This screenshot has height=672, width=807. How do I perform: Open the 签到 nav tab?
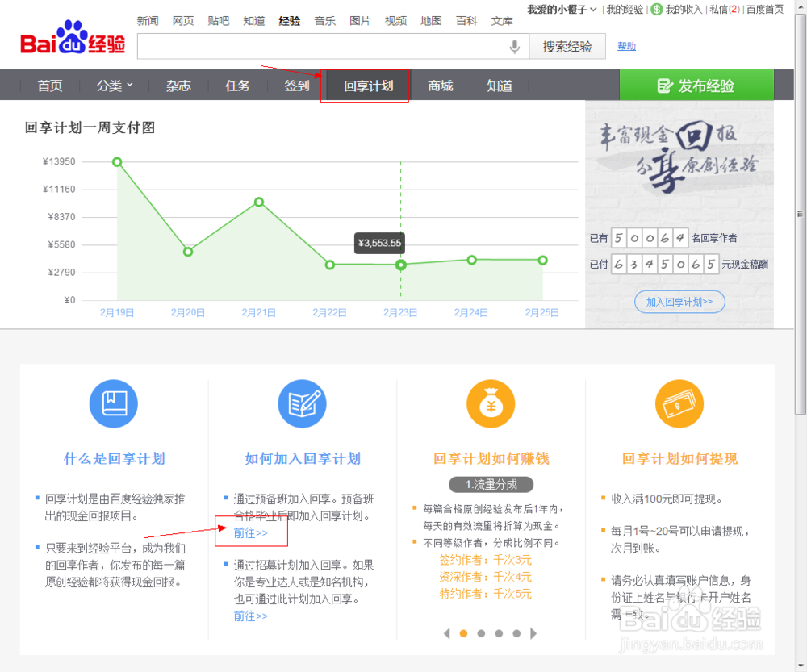pyautogui.click(x=297, y=86)
